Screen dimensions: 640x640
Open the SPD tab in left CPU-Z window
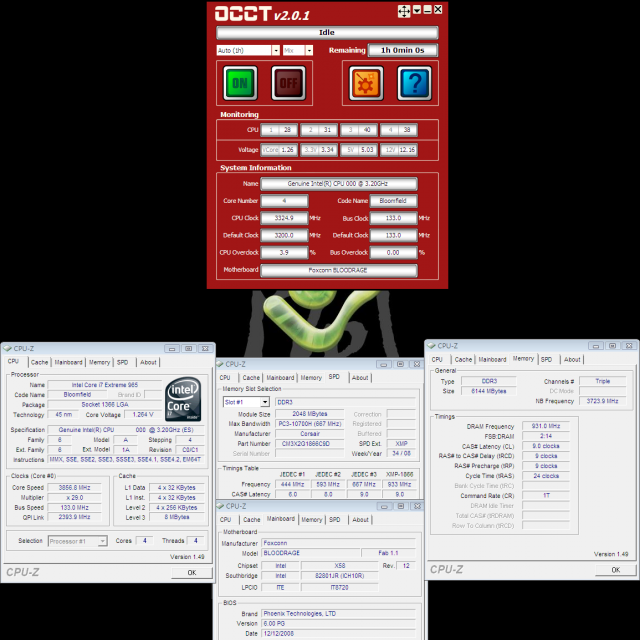122,362
